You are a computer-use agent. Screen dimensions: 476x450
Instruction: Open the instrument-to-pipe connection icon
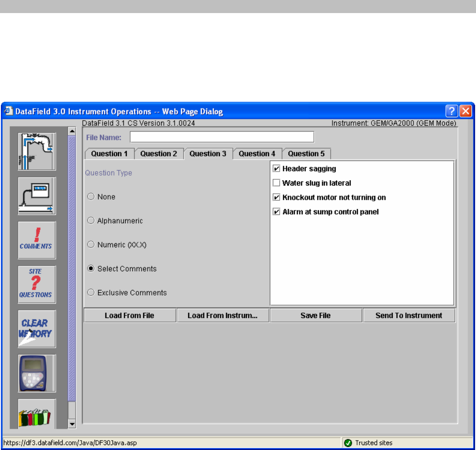click(x=37, y=196)
